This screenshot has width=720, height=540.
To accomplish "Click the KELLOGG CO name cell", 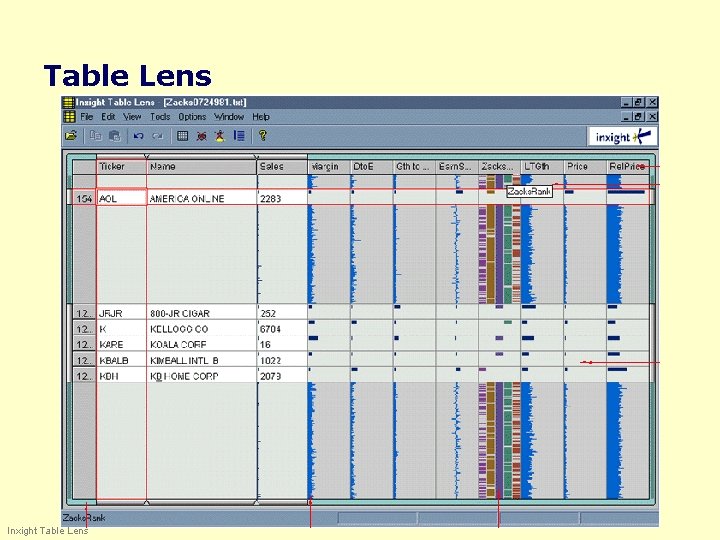I will [202, 329].
